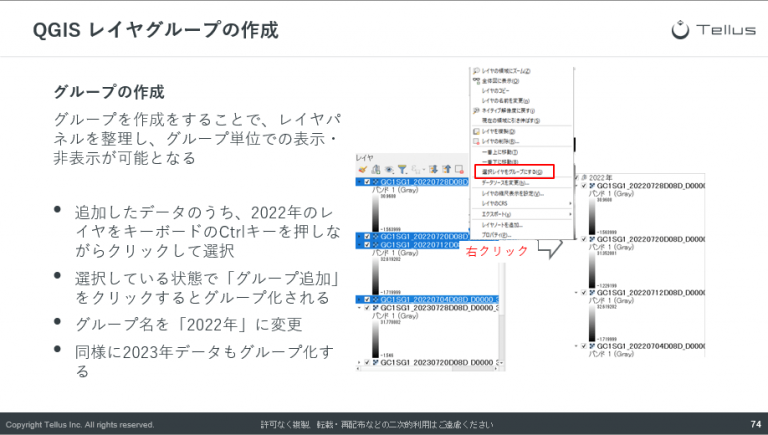Click gray gradient legend under GC1SG1_20230728
Viewport: 768px width, 435px height.
[376, 339]
